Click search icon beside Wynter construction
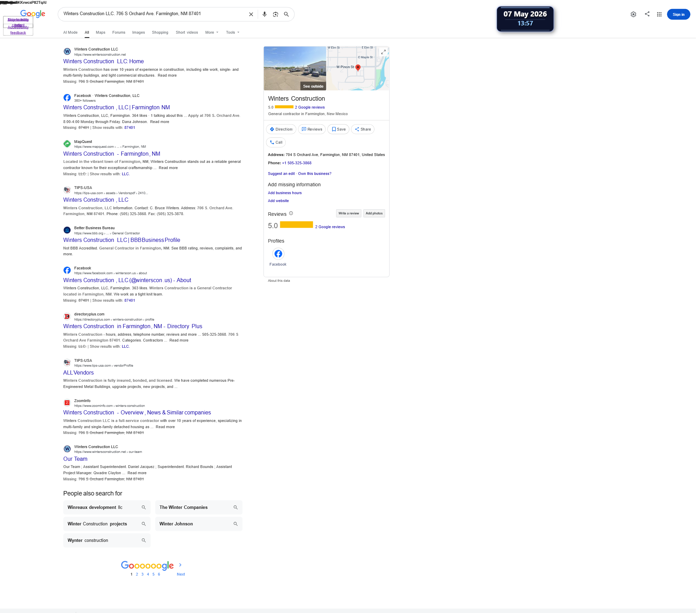This screenshot has height=613, width=700. click(x=144, y=540)
